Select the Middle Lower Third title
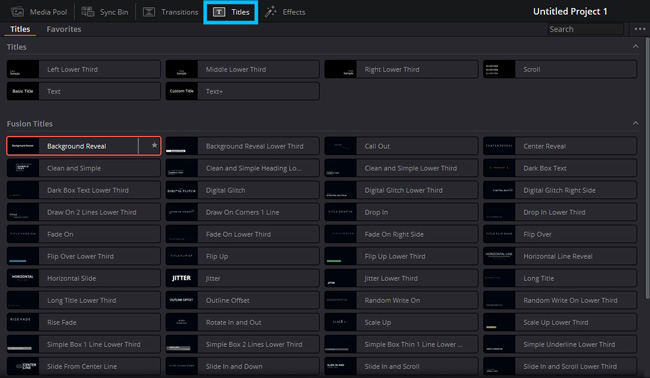The width and height of the screenshot is (650, 378). coord(243,69)
